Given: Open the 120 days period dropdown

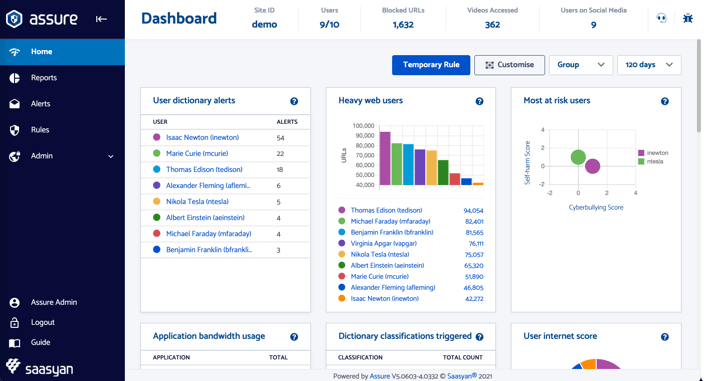Looking at the screenshot, I should pos(649,65).
